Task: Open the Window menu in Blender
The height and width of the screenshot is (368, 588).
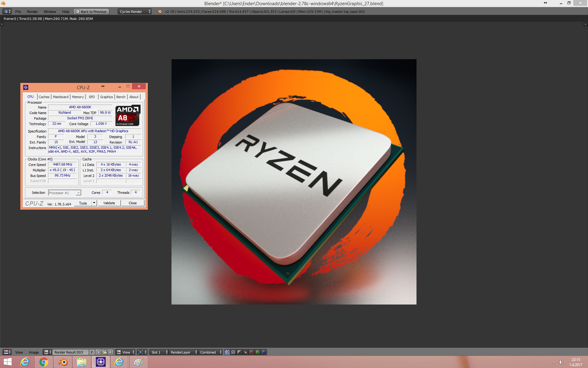Action: 50,12
